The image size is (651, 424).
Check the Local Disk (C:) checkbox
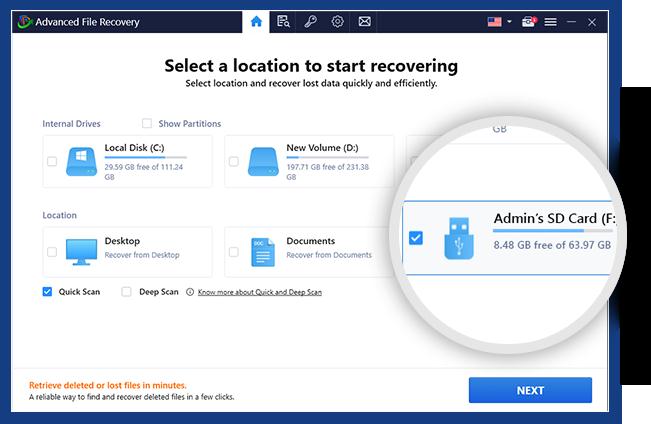tap(52, 161)
